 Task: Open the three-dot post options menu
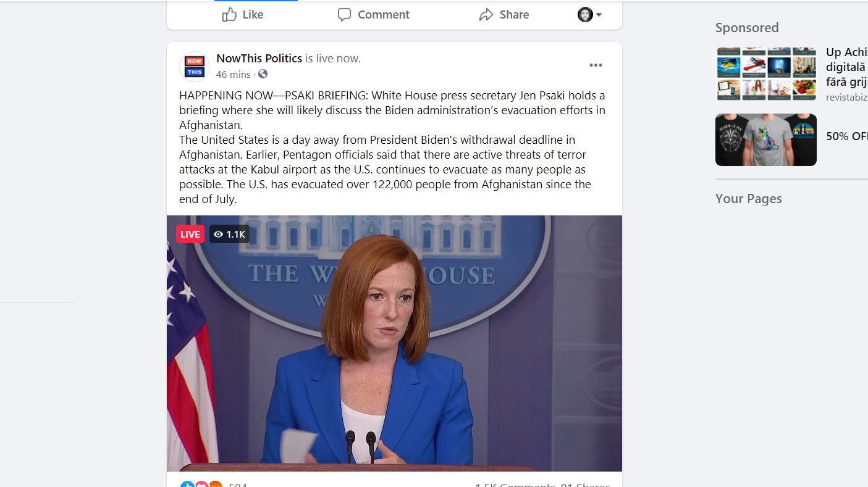coord(596,65)
